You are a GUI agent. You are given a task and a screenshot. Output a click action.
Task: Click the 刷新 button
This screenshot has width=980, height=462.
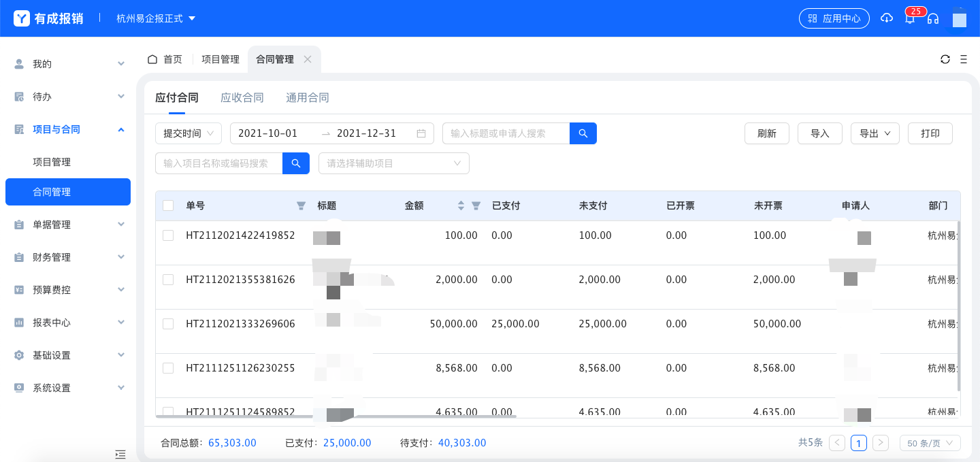[767, 133]
